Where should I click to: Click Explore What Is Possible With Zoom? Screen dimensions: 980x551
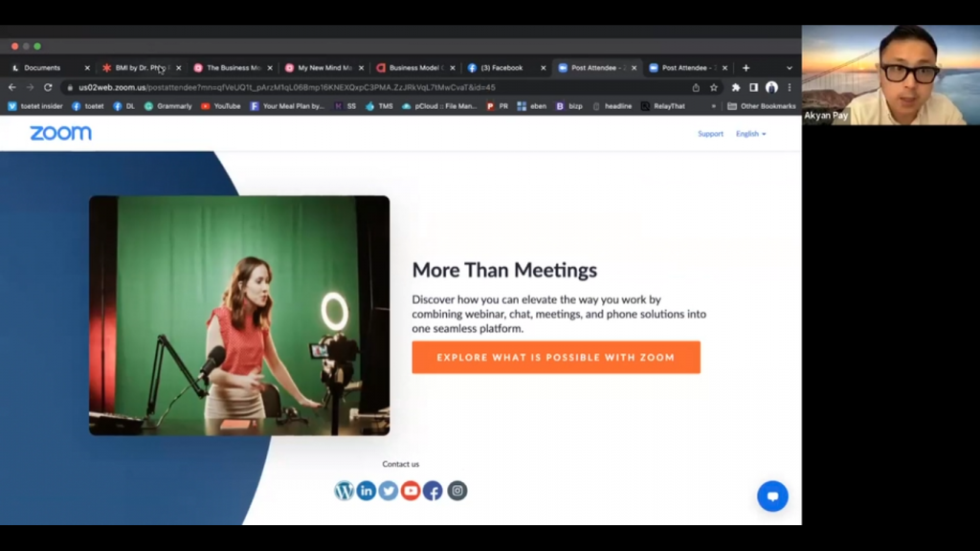coord(556,358)
